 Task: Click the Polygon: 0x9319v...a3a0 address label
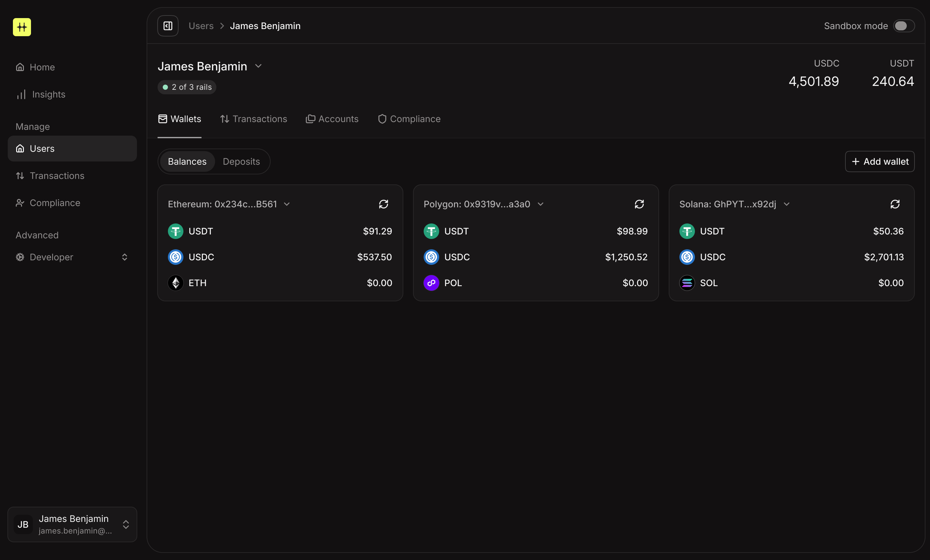[477, 204]
